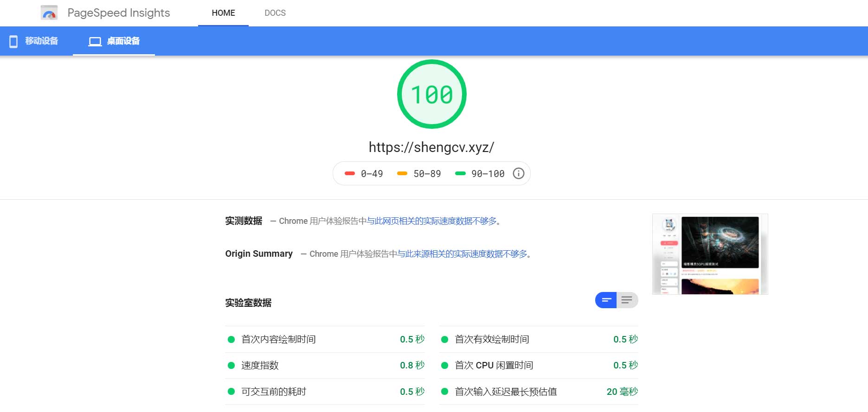Click the shengcv.xyz page screenshot thumbnail
Viewport: 868px width, 412px height.
coord(710,254)
